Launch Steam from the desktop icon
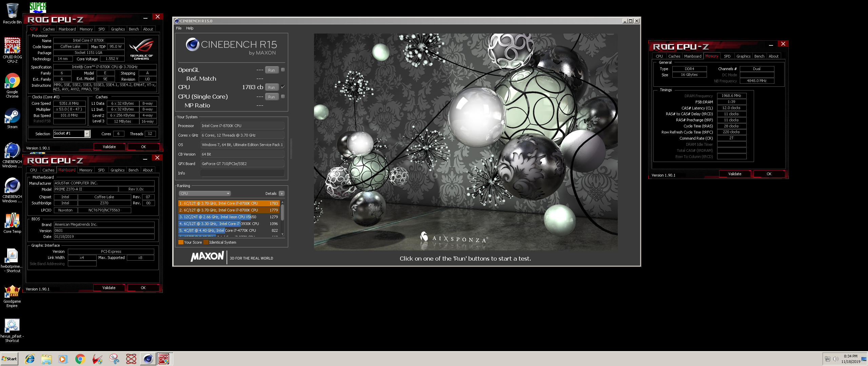Image resolution: width=868 pixels, height=366 pixels. pyautogui.click(x=12, y=118)
